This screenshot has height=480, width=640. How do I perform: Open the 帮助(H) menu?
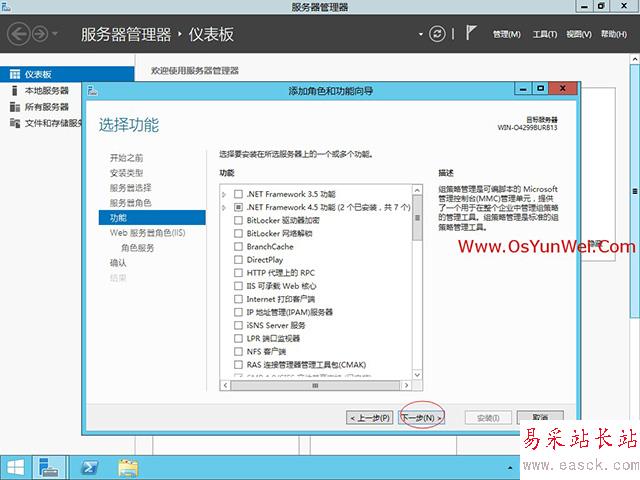(613, 34)
